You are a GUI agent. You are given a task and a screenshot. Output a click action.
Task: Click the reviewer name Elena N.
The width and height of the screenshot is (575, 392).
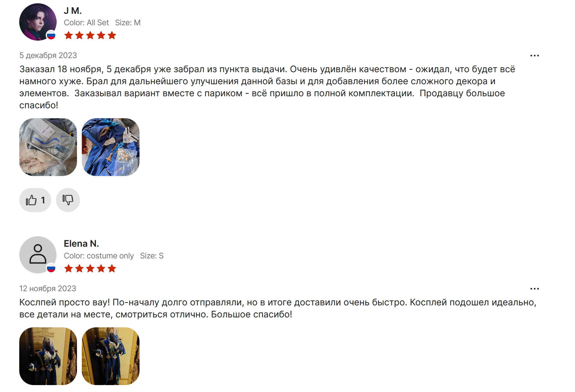(x=81, y=243)
